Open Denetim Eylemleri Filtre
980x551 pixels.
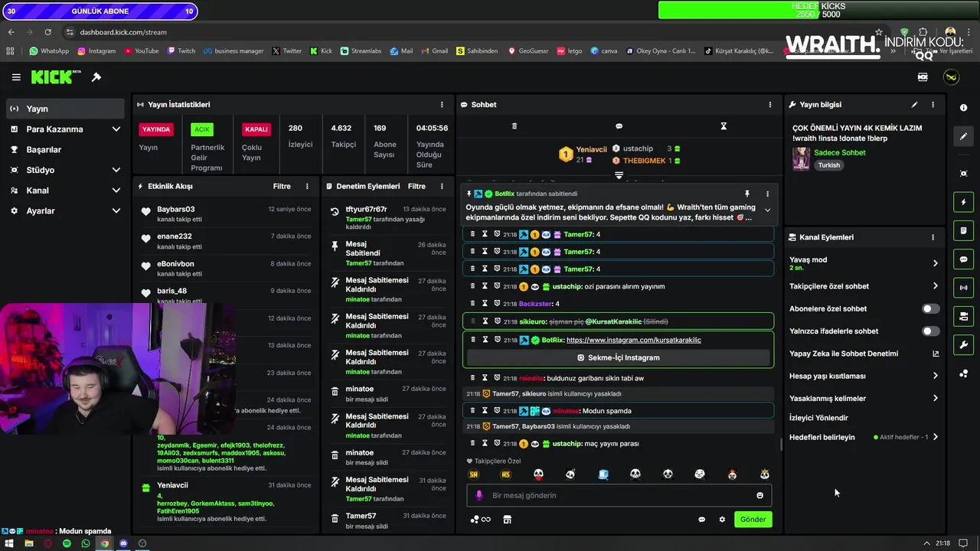416,186
